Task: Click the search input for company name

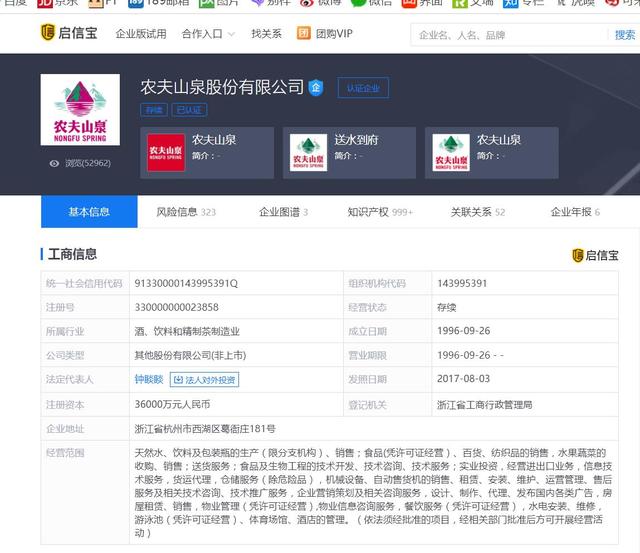Action: point(503,35)
